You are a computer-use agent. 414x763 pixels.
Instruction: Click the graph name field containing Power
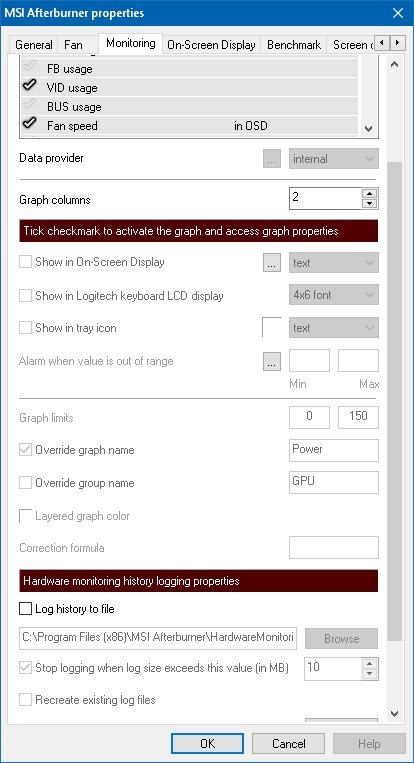(334, 450)
